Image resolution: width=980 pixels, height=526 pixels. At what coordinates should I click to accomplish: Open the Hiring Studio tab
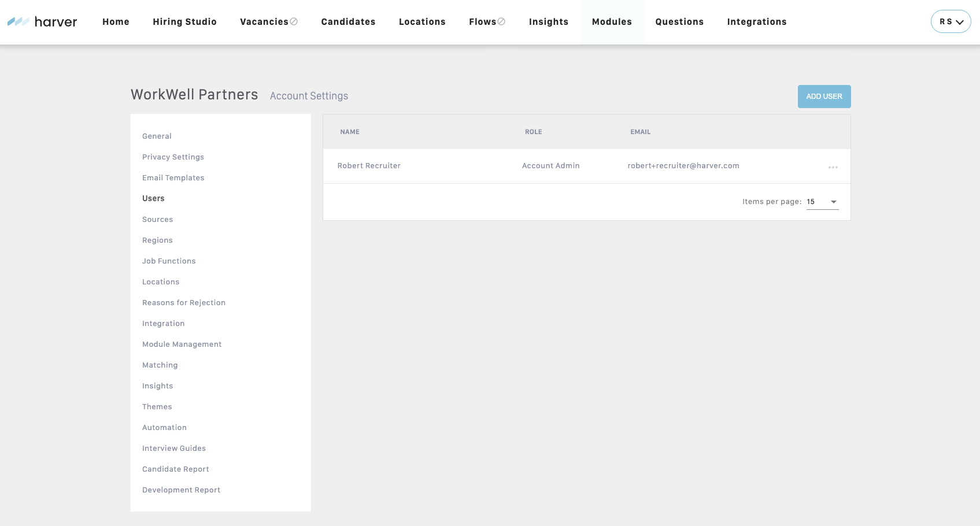tap(184, 22)
